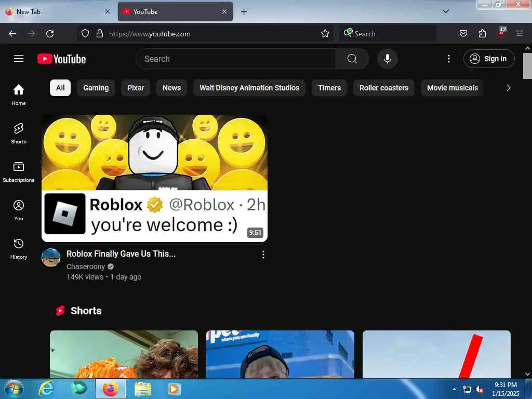Screen dimensions: 532x399
Task: Open the Chaseroony channel name link
Action: [x=86, y=267]
